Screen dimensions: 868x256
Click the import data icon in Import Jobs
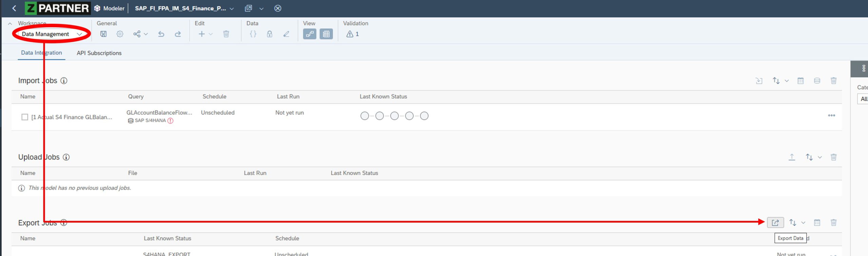[x=759, y=81]
